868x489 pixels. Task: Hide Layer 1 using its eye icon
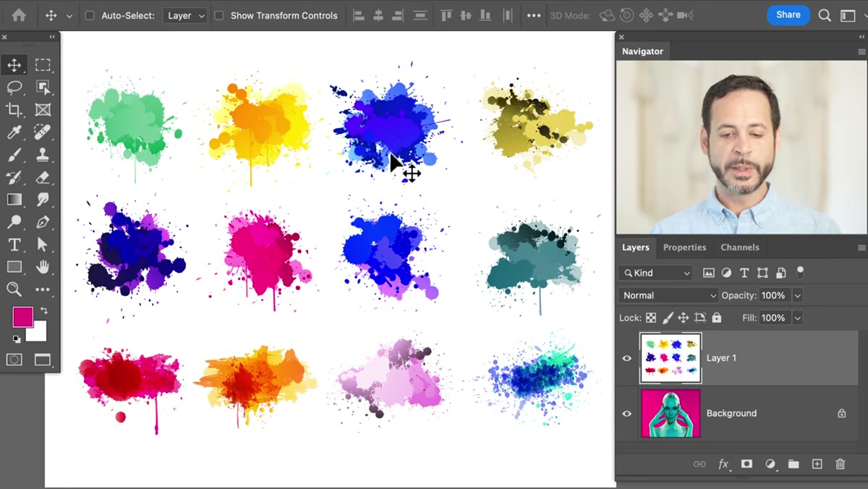(x=627, y=358)
